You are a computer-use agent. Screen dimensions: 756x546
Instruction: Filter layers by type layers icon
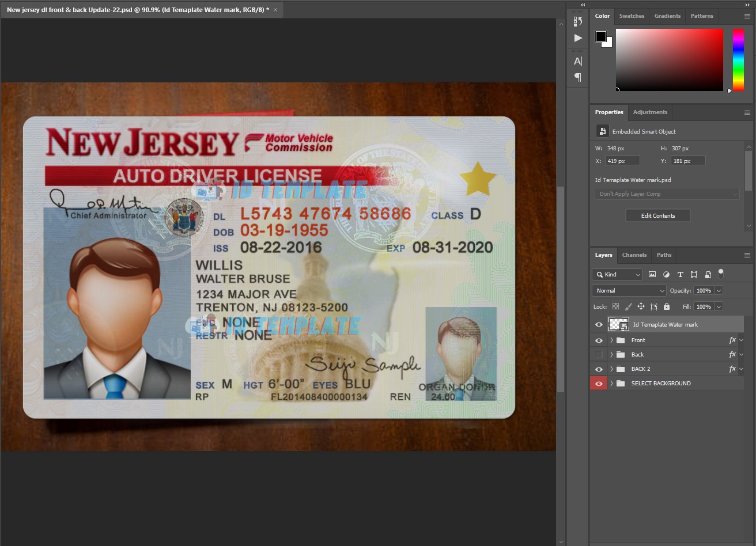click(x=681, y=275)
